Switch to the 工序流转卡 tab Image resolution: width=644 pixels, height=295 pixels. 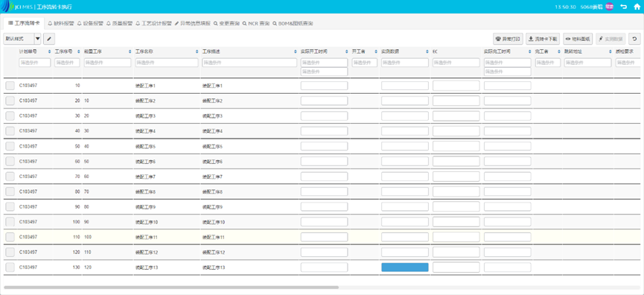pyautogui.click(x=24, y=24)
